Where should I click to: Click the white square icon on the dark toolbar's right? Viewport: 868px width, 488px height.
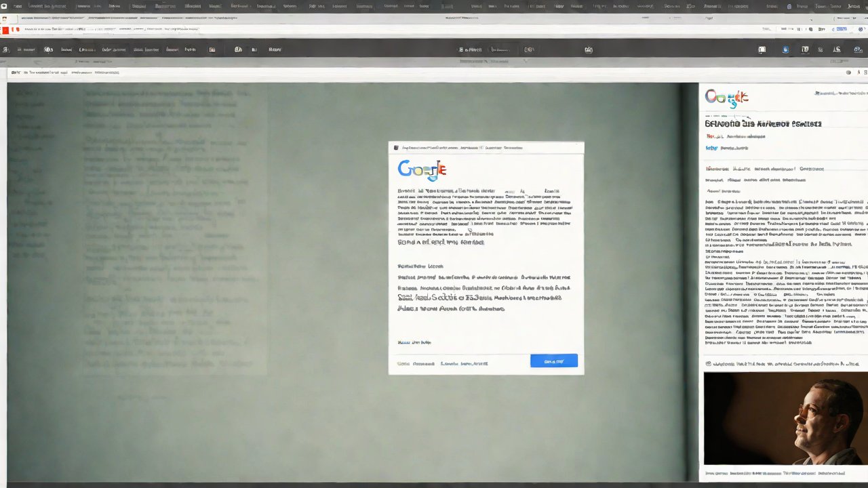762,49
